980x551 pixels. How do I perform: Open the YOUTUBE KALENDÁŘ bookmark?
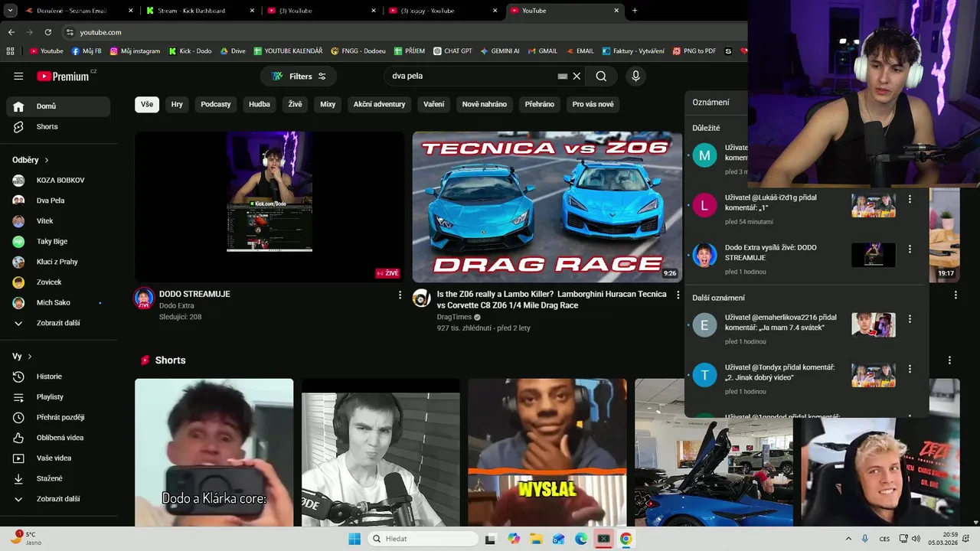point(288,51)
